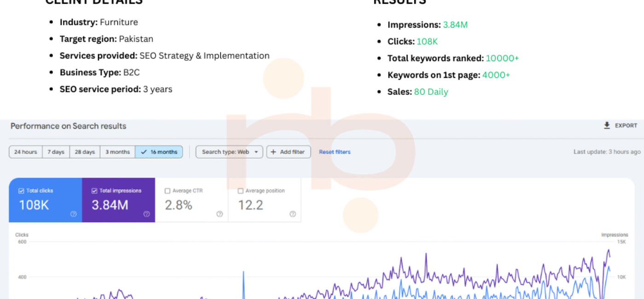Click the "Target region: Pakistan" bullet
644x299 pixels.
click(106, 39)
